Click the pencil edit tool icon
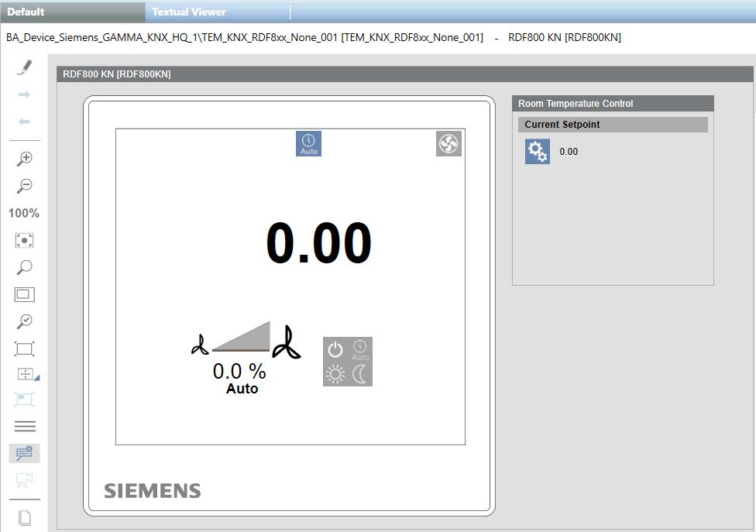 coord(24,67)
